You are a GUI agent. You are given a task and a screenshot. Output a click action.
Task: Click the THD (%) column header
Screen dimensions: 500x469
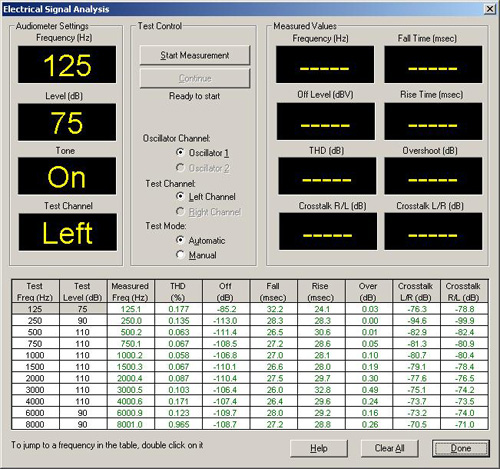click(178, 291)
